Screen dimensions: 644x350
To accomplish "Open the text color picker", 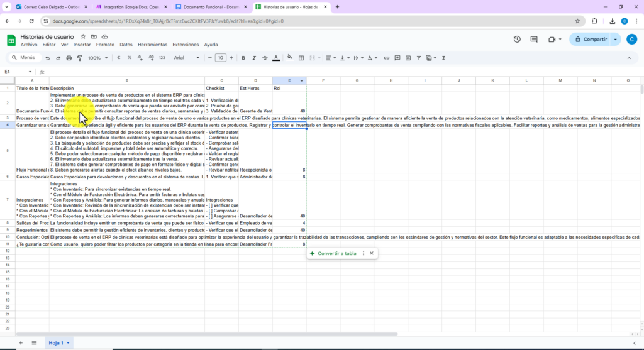I will tap(275, 58).
